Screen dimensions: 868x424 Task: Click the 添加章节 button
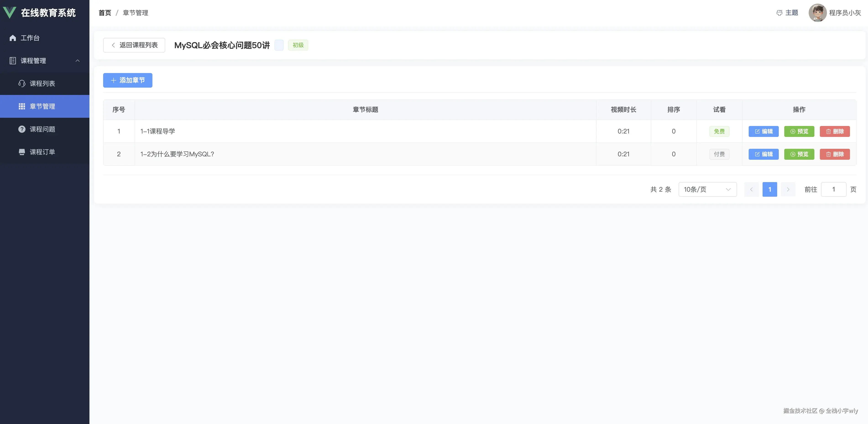point(128,80)
